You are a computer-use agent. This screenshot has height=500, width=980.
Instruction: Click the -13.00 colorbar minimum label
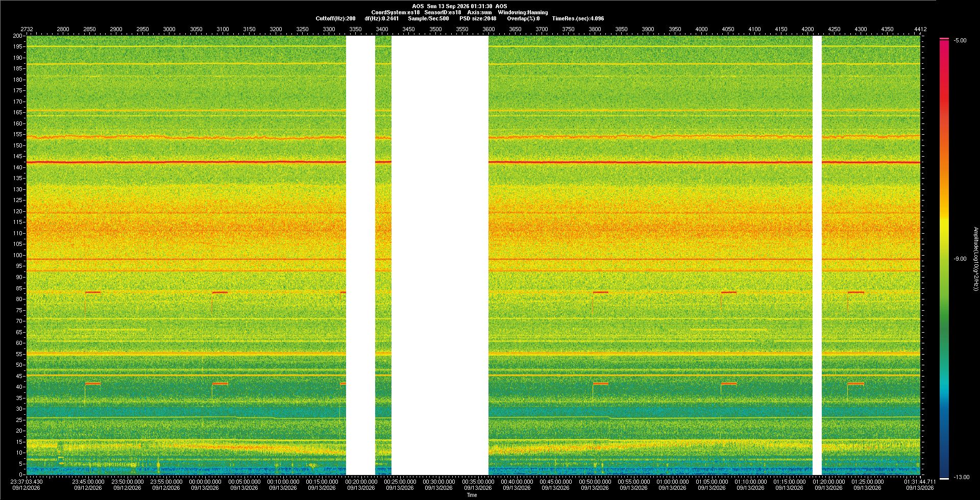click(962, 477)
